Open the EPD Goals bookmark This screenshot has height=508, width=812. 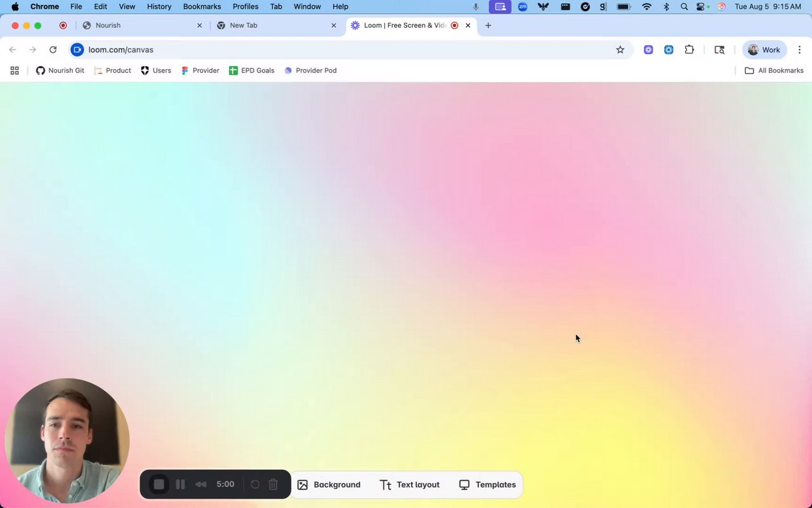[x=252, y=70]
